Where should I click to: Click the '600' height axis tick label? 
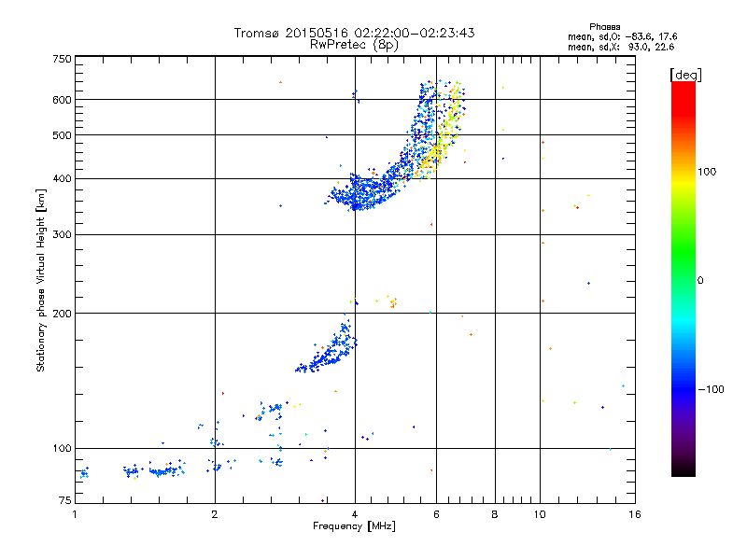pyautogui.click(x=62, y=100)
